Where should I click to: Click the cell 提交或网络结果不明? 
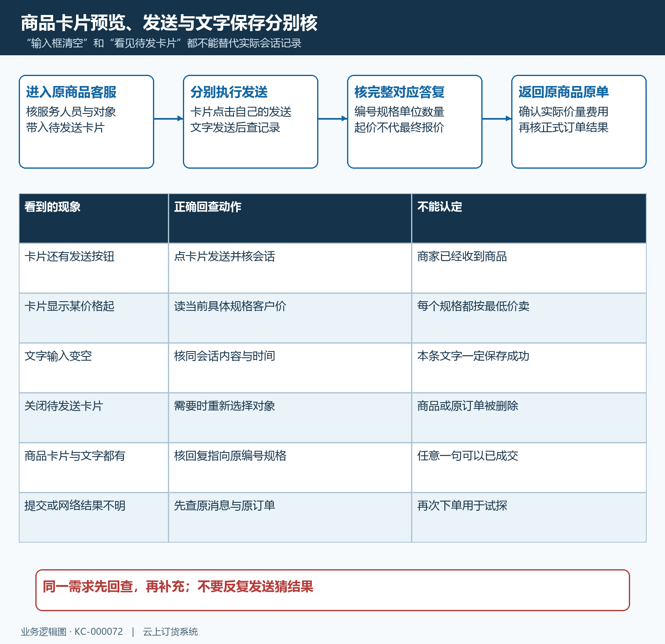click(x=94, y=517)
